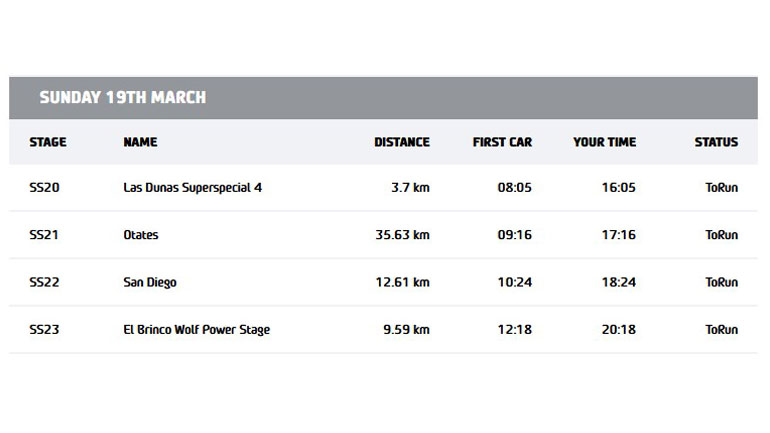Image resolution: width=770 pixels, height=433 pixels.
Task: Click the 08:05 first car time
Action: tap(514, 187)
